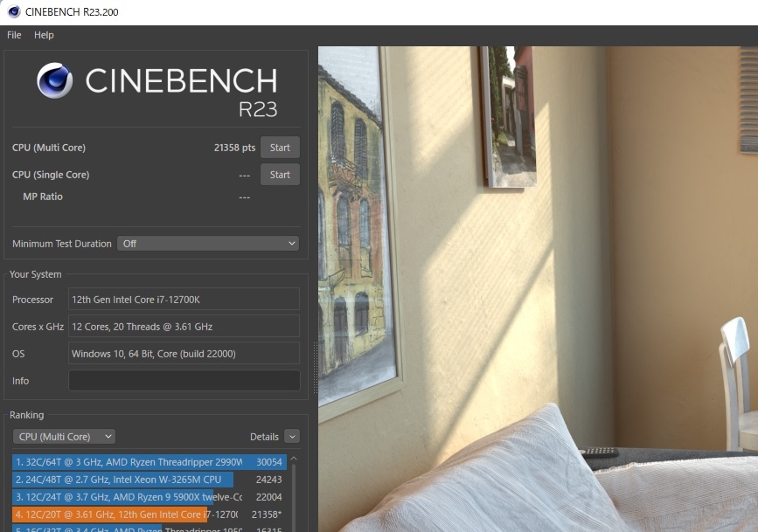Viewport: 758px width, 532px height.
Task: Click the ranking list scrollbar up arrow
Action: [x=294, y=459]
